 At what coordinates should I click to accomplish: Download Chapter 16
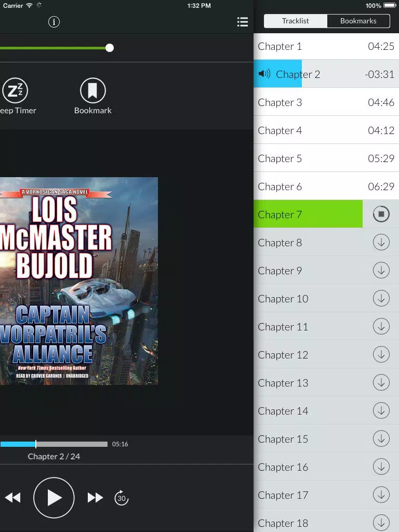[381, 467]
